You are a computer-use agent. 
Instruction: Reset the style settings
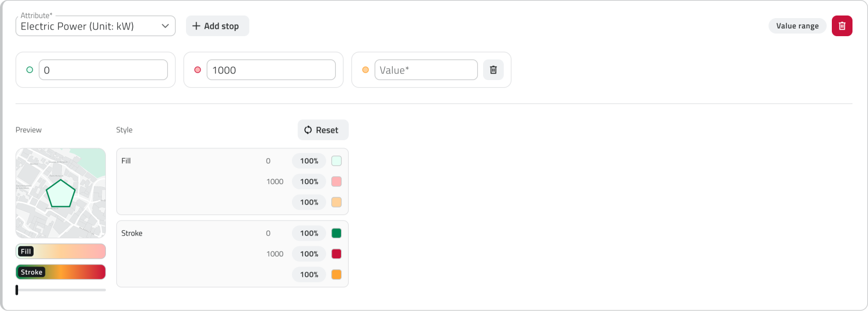tap(323, 130)
